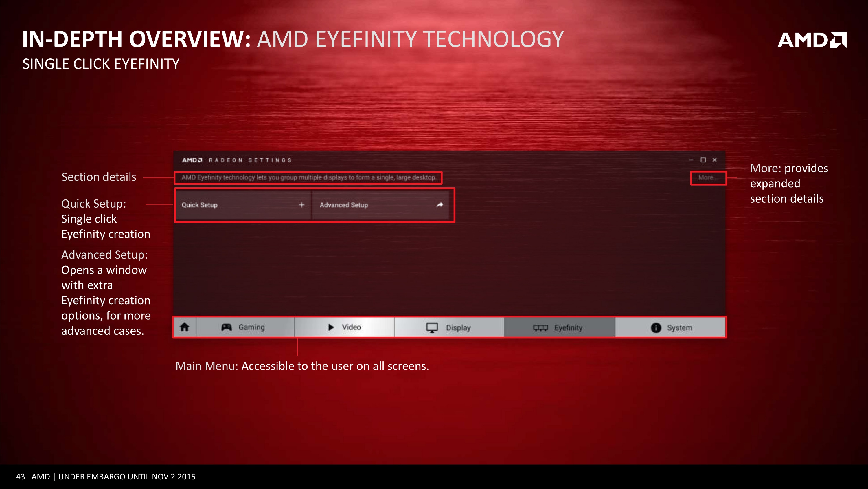Click the AMD logo in Radeon Settings title

pyautogui.click(x=192, y=160)
